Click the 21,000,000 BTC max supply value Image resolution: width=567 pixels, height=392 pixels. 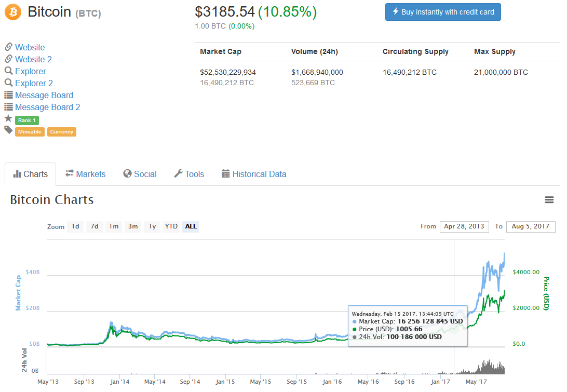(x=501, y=72)
